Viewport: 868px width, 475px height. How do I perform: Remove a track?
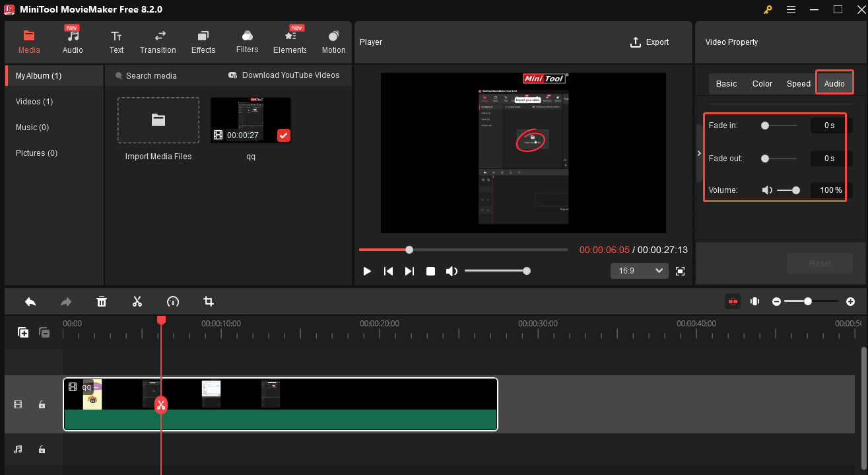(44, 333)
